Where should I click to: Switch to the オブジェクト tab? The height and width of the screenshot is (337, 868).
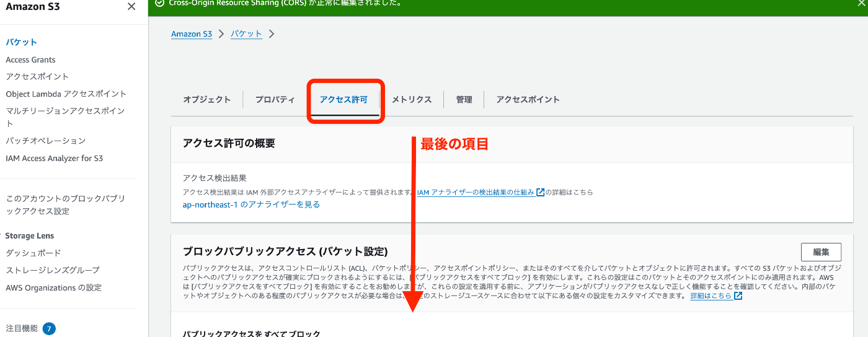[207, 99]
